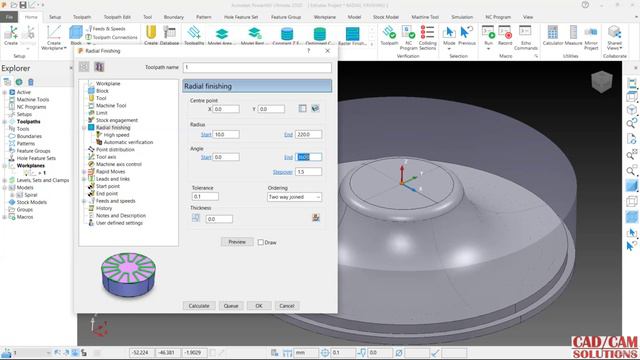The height and width of the screenshot is (360, 640).
Task: Open the Ordering dropdown
Action: pos(294,197)
